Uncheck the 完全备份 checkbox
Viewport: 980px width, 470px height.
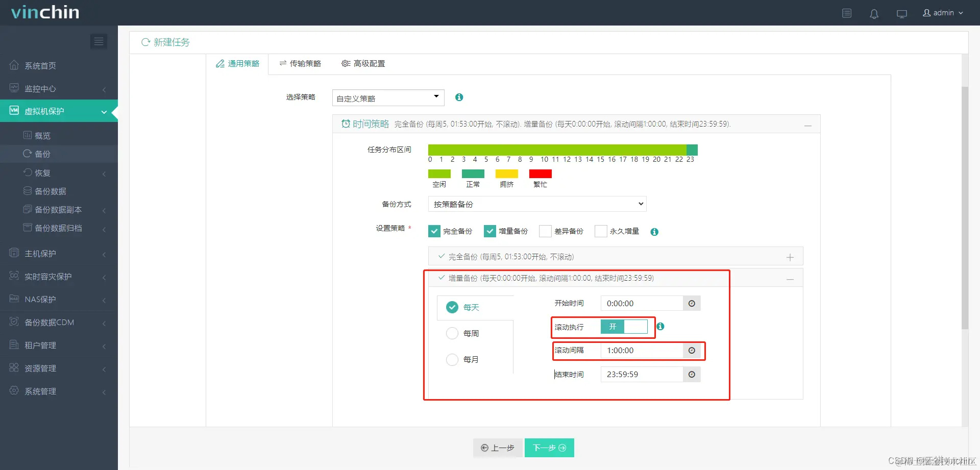pyautogui.click(x=434, y=231)
